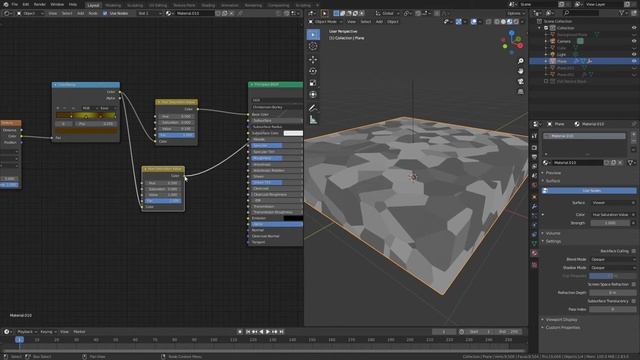
Task: Jump to the timeline start button
Action: point(248,332)
